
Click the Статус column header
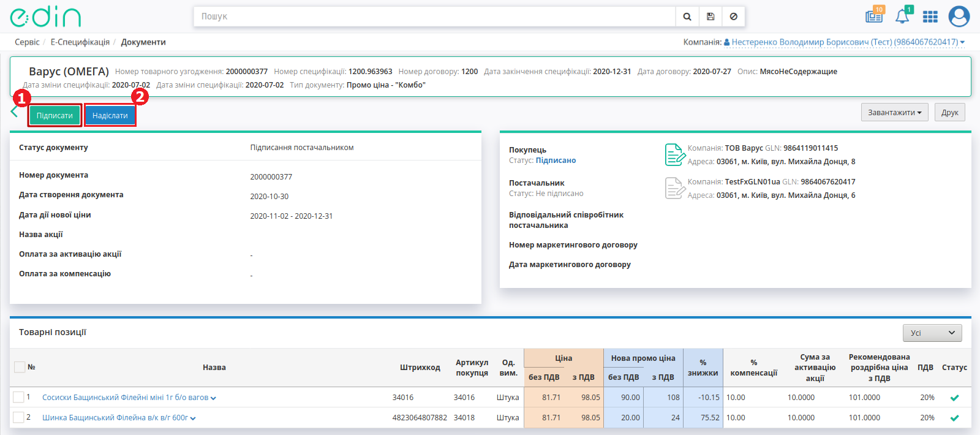point(954,368)
